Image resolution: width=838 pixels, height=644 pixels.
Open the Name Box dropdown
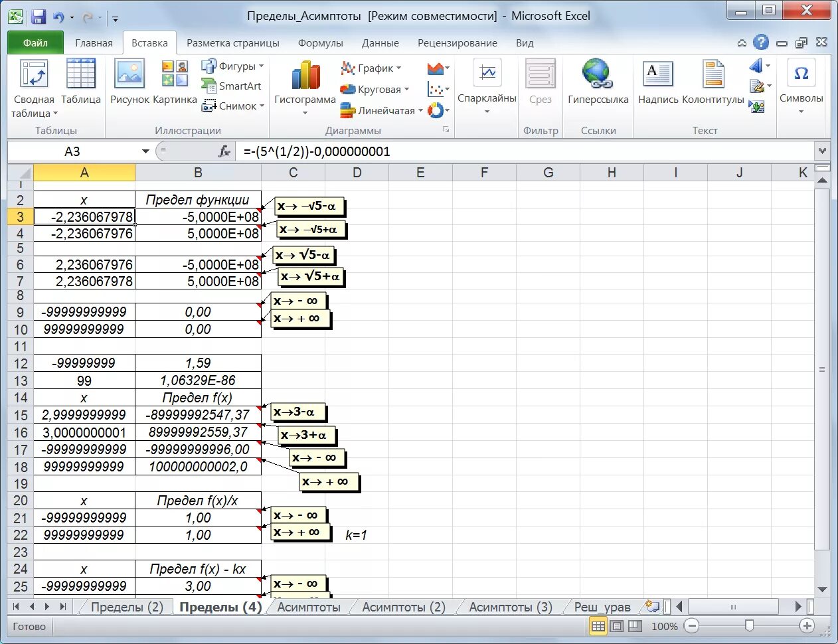(x=145, y=151)
